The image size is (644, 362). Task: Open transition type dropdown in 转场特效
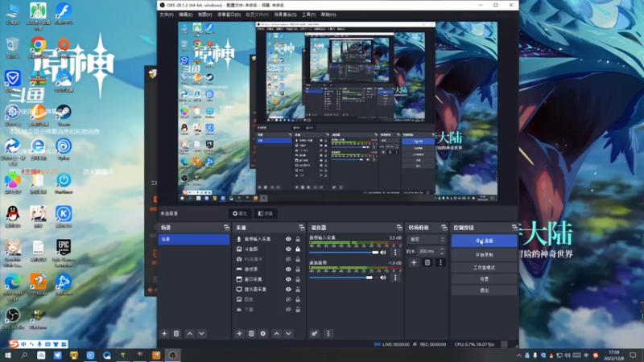click(426, 239)
